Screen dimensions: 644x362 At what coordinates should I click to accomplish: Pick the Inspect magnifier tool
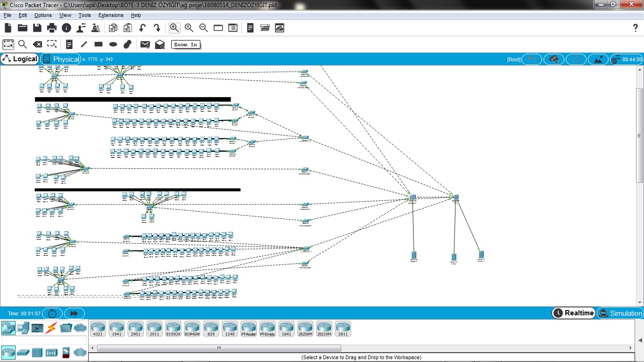click(22, 44)
